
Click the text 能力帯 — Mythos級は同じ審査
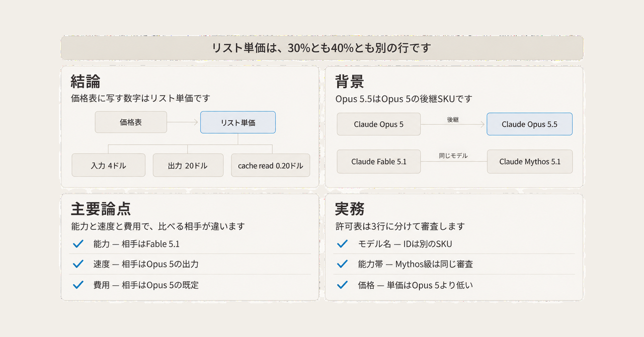(x=416, y=264)
